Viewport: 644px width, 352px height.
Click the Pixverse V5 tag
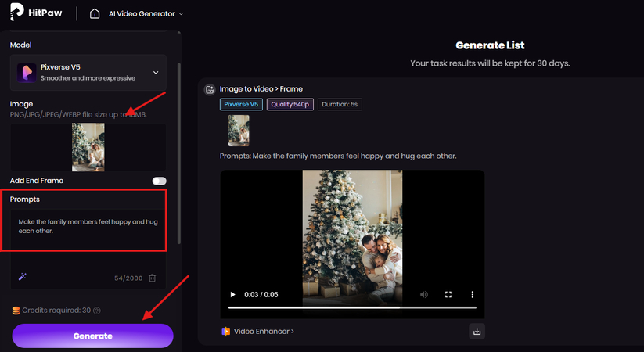(241, 104)
